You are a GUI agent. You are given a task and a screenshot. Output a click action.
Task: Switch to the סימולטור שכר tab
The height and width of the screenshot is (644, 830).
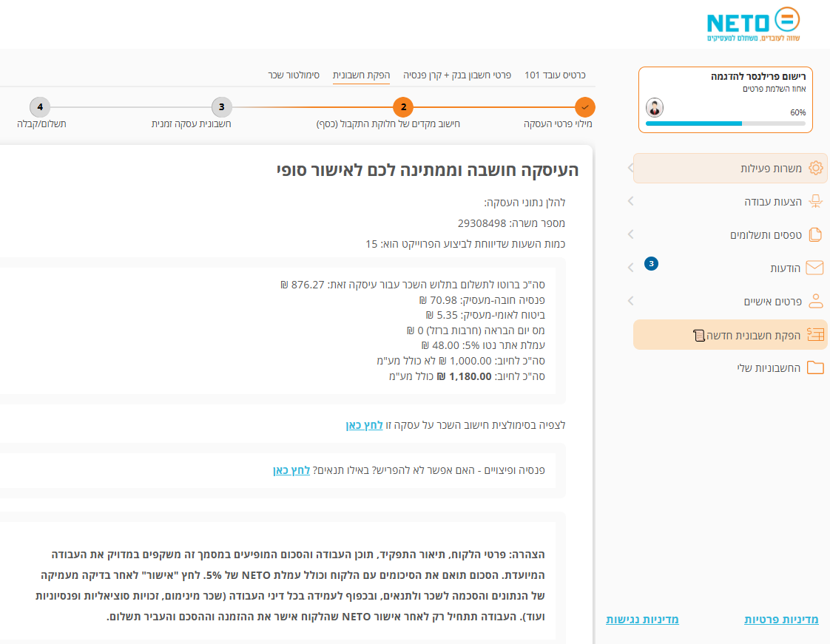(x=294, y=75)
